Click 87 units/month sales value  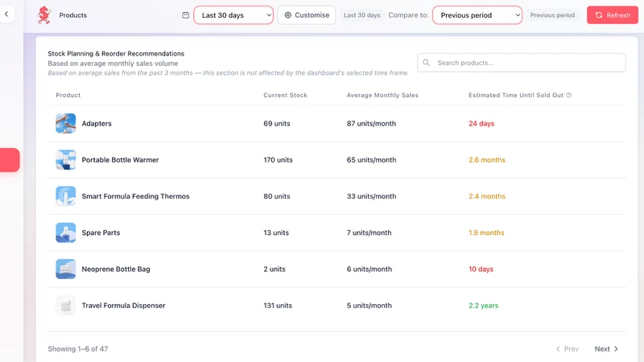371,124
